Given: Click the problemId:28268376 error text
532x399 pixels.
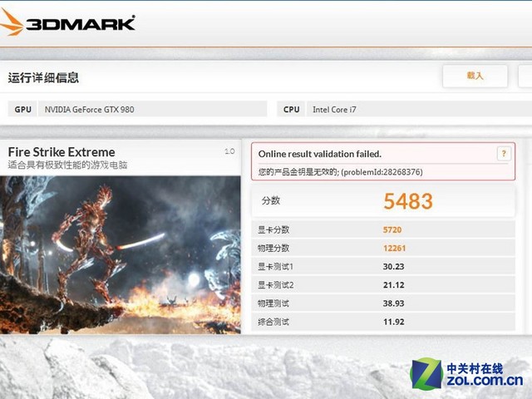Looking at the screenshot, I should 382,172.
